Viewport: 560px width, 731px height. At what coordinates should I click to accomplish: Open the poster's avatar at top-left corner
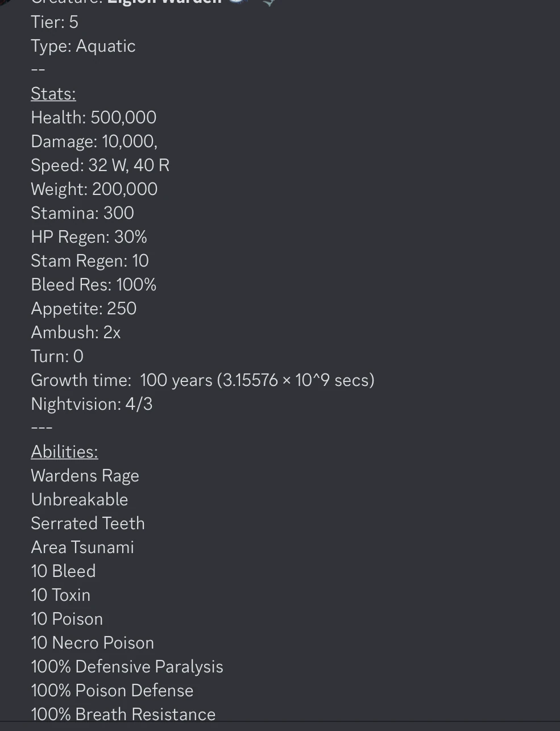6,2
